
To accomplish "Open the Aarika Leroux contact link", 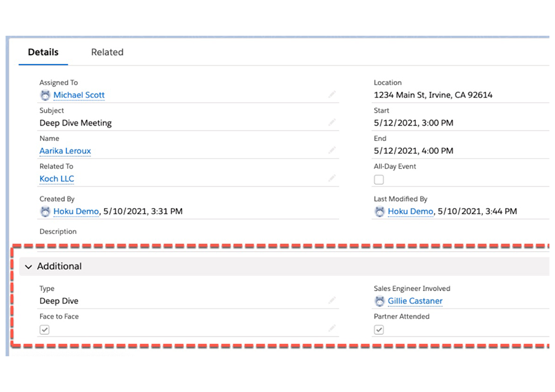I will pos(65,151).
